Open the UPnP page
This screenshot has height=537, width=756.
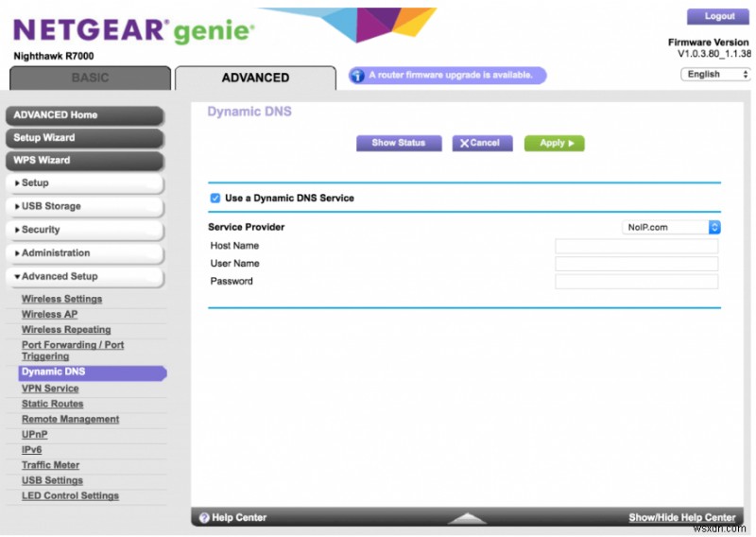click(35, 435)
